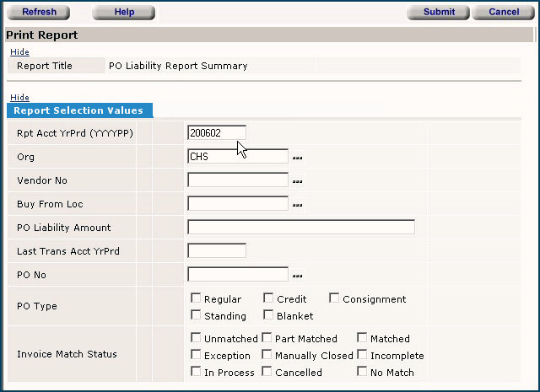
Task: Hide the Report Selection Values section
Action: [x=19, y=98]
